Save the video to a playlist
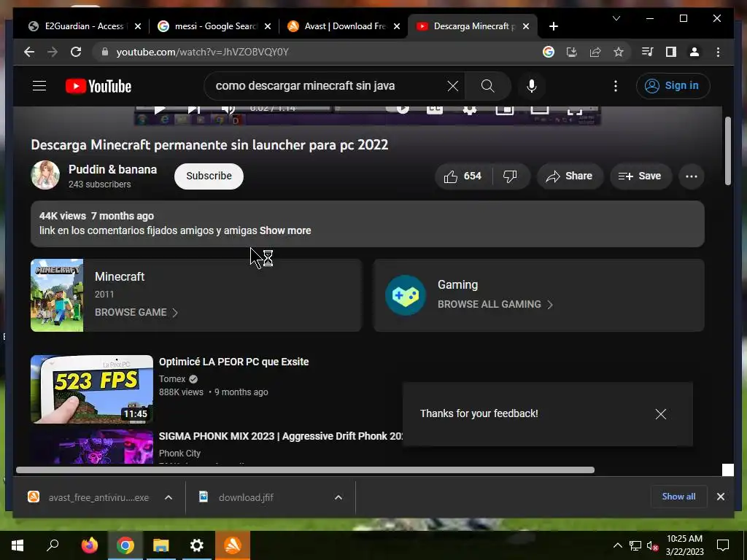The image size is (747, 560). [640, 176]
